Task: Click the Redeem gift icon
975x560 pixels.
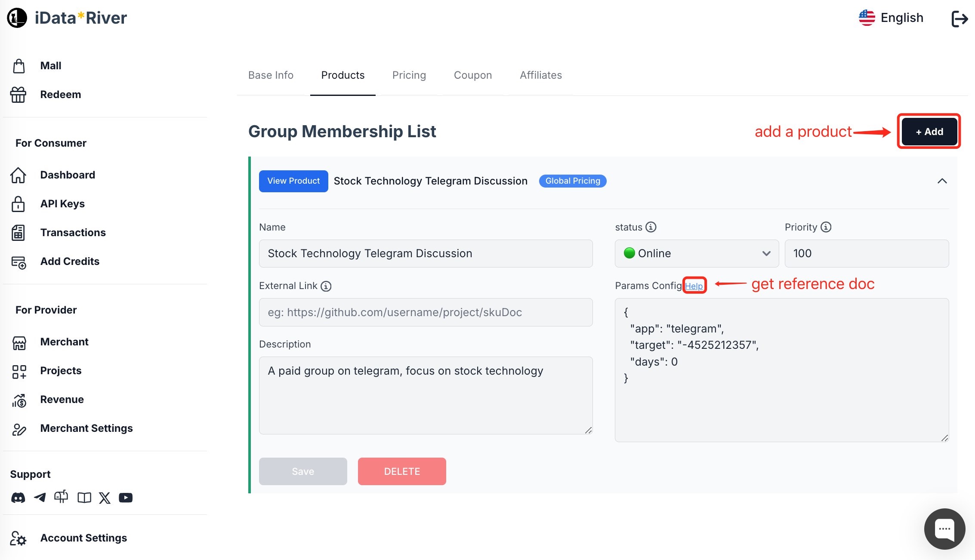Action: [18, 94]
